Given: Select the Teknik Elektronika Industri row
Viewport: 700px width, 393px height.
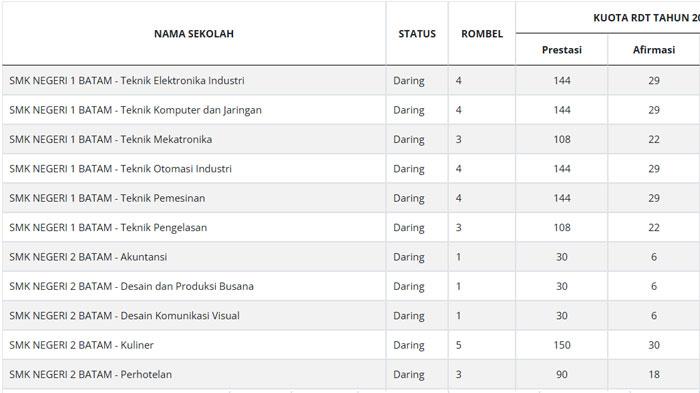Looking at the screenshot, I should click(351, 80).
